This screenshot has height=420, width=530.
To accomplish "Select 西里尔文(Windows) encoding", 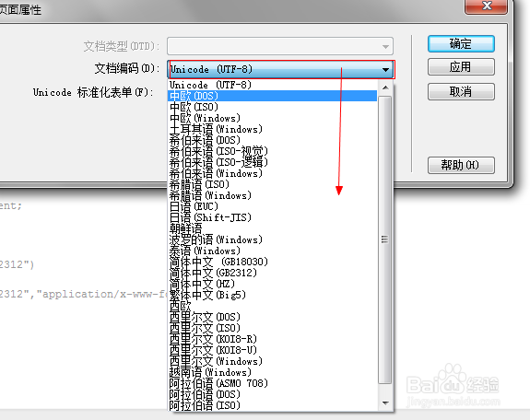I will tap(273, 361).
